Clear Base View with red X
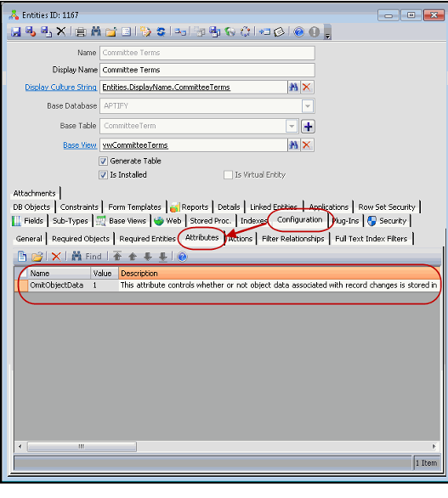The image size is (448, 498). [x=307, y=145]
